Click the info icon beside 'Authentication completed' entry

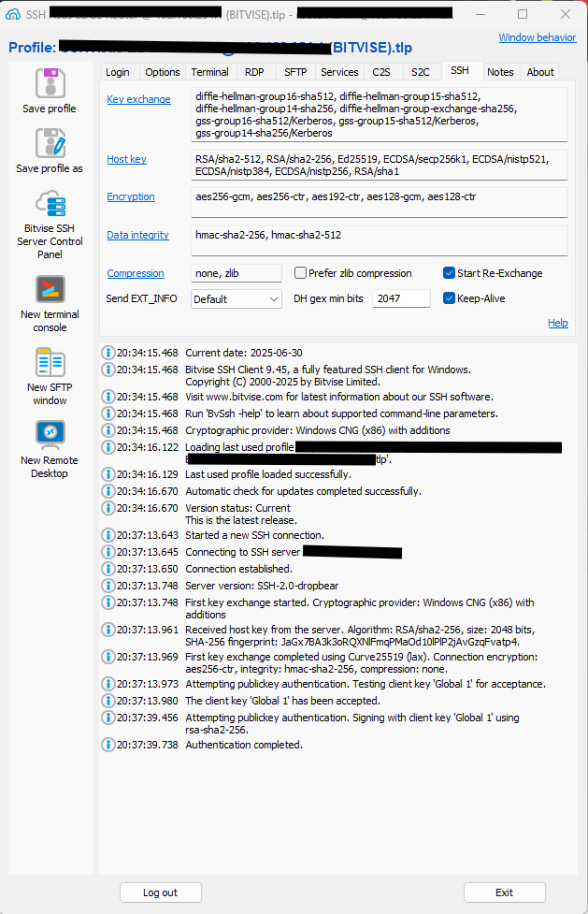(108, 745)
